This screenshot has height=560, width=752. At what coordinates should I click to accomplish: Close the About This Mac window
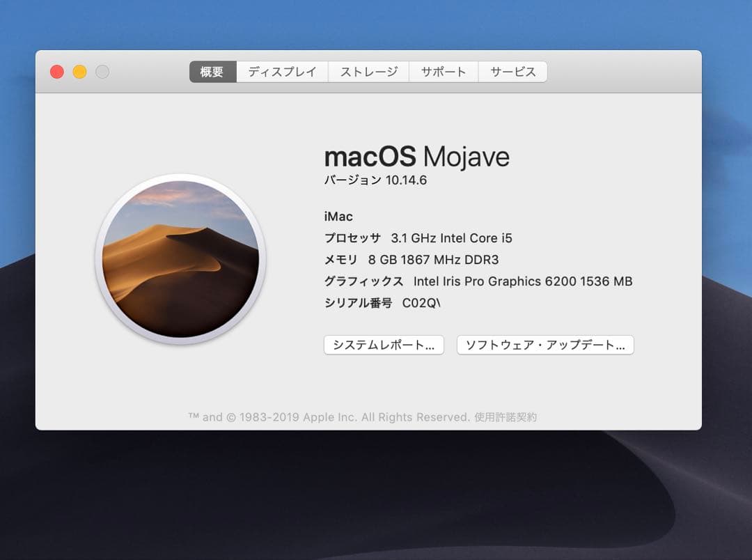(x=57, y=72)
